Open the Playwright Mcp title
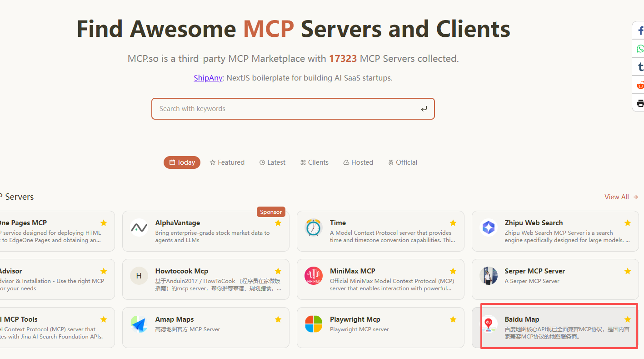 coord(355,319)
